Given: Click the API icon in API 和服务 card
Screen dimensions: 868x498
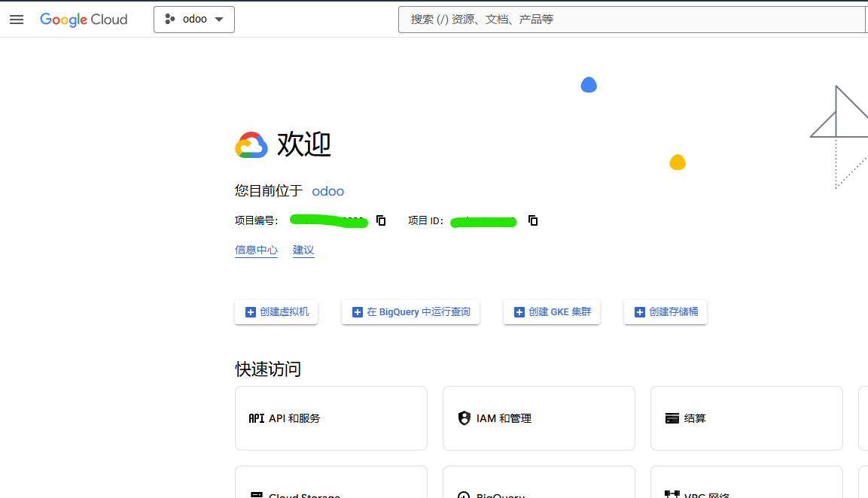Looking at the screenshot, I should pyautogui.click(x=256, y=418).
